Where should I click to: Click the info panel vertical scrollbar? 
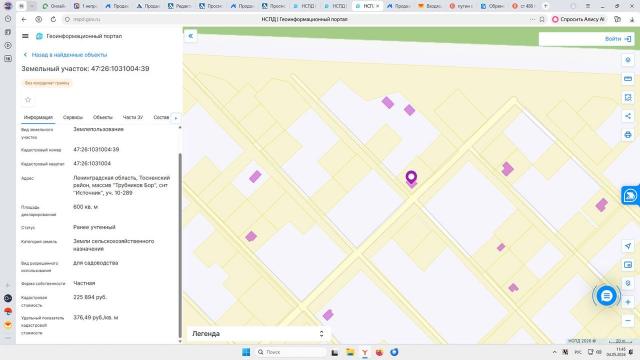(180, 245)
